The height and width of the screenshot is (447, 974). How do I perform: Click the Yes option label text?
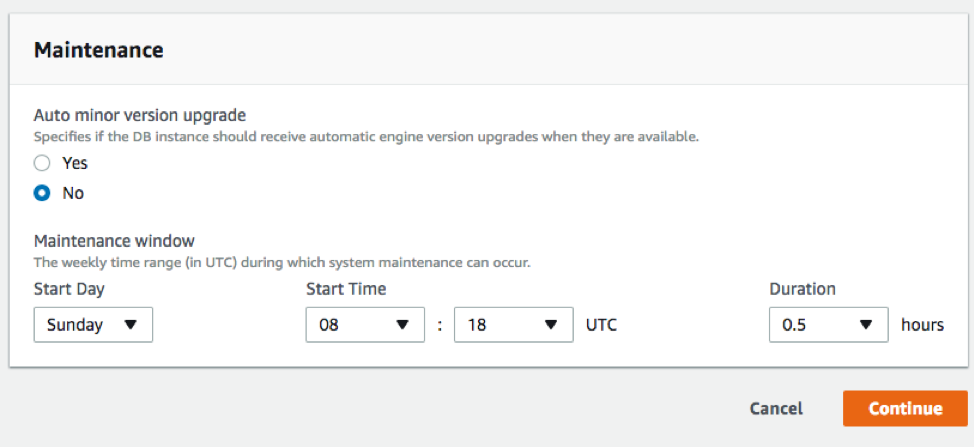(x=75, y=163)
